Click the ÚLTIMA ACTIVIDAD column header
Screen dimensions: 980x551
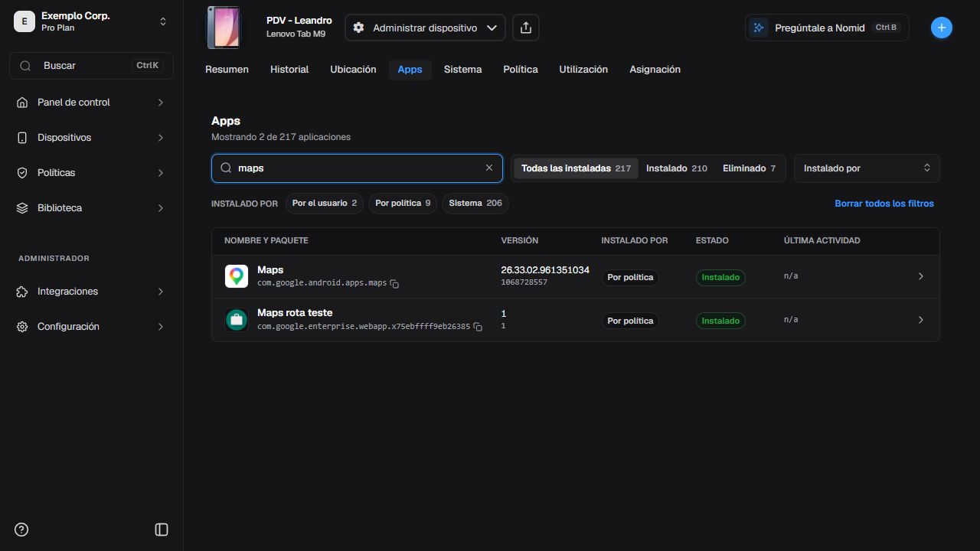[x=822, y=240]
